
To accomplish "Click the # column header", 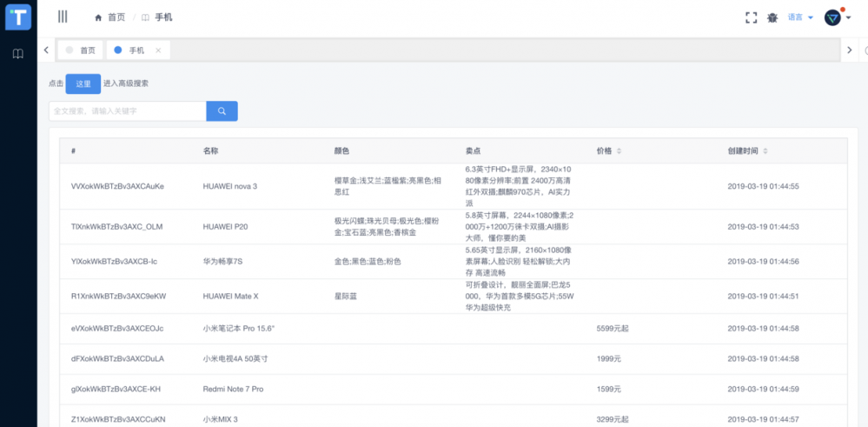I will 73,151.
